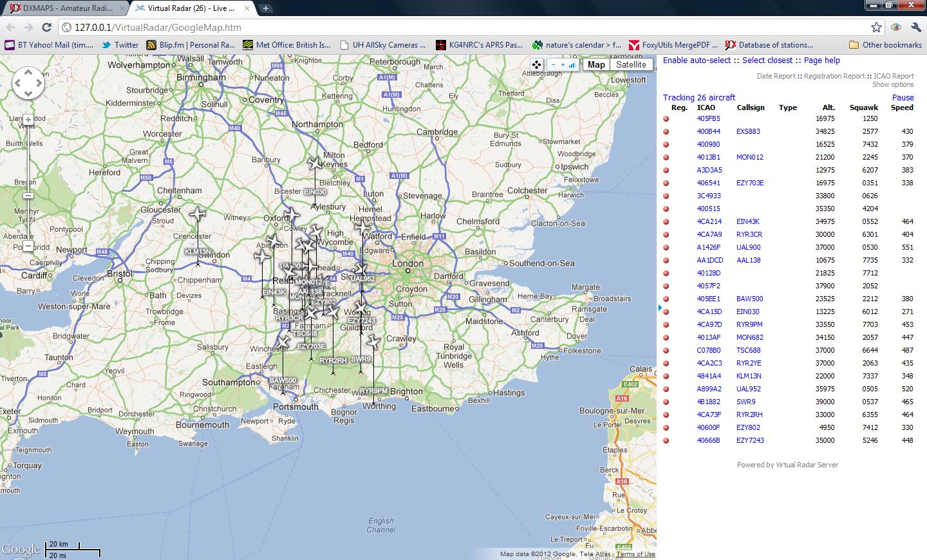
Task: Open the nature's calendar bookmark
Action: [577, 45]
